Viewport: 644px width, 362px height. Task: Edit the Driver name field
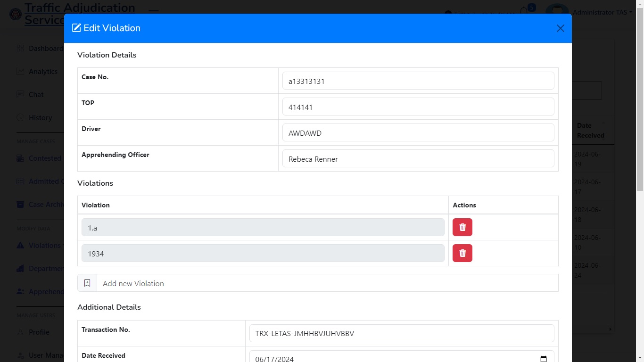pyautogui.click(x=418, y=132)
